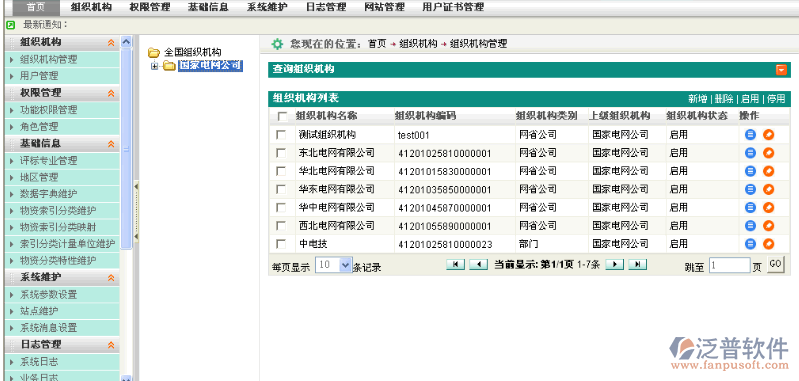Expand the 国家电网公司 tree node
Screen dimensions: 799x381
point(155,66)
